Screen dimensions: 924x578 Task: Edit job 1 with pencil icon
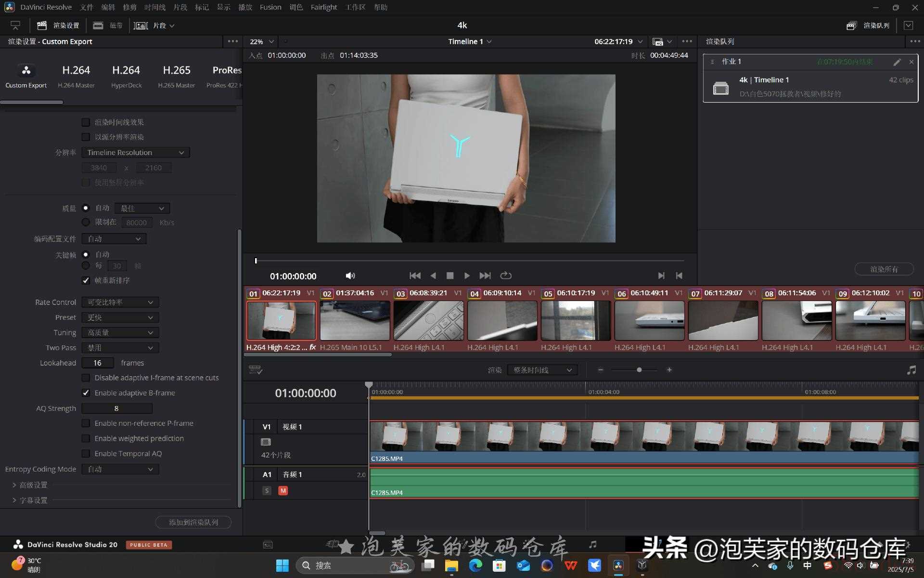tap(897, 62)
